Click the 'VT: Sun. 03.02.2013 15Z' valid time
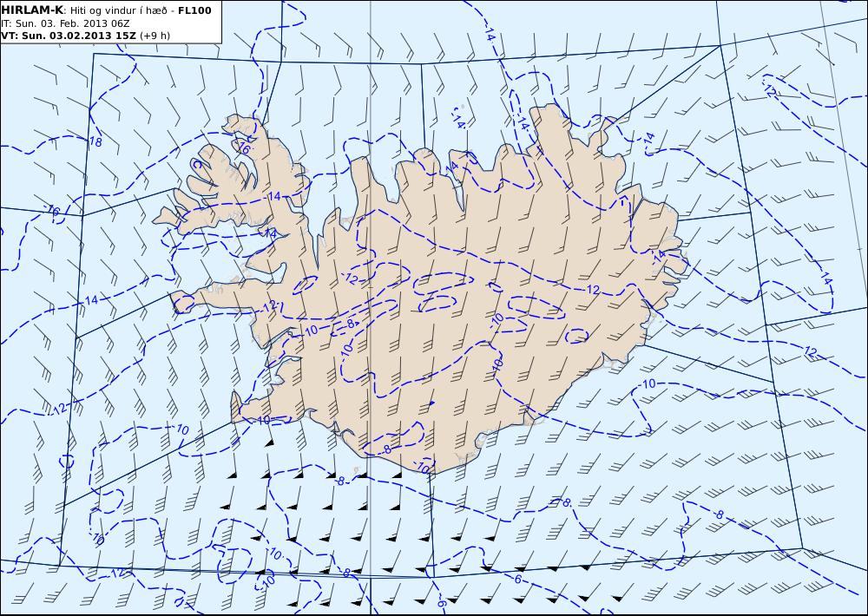Image resolution: width=868 pixels, height=616 pixels. 69,36
